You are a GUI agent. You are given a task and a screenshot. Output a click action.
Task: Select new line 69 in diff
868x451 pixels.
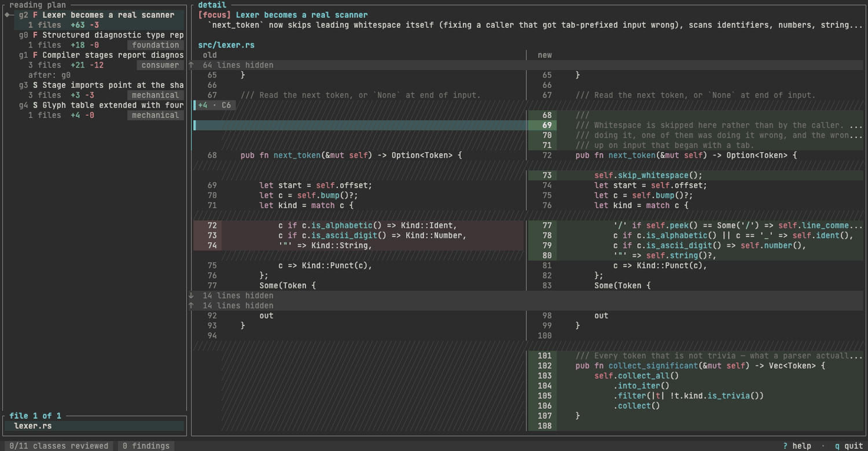(x=696, y=125)
